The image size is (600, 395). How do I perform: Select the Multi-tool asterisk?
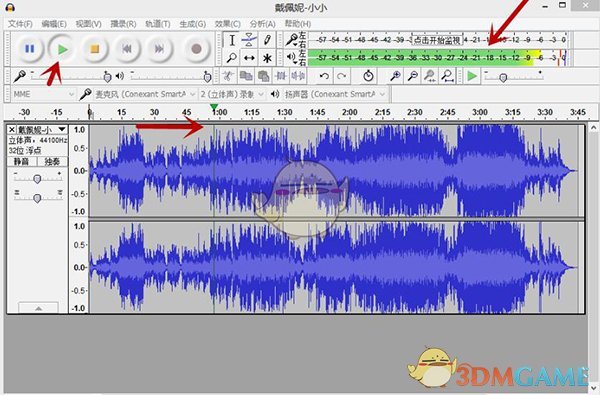click(x=267, y=58)
